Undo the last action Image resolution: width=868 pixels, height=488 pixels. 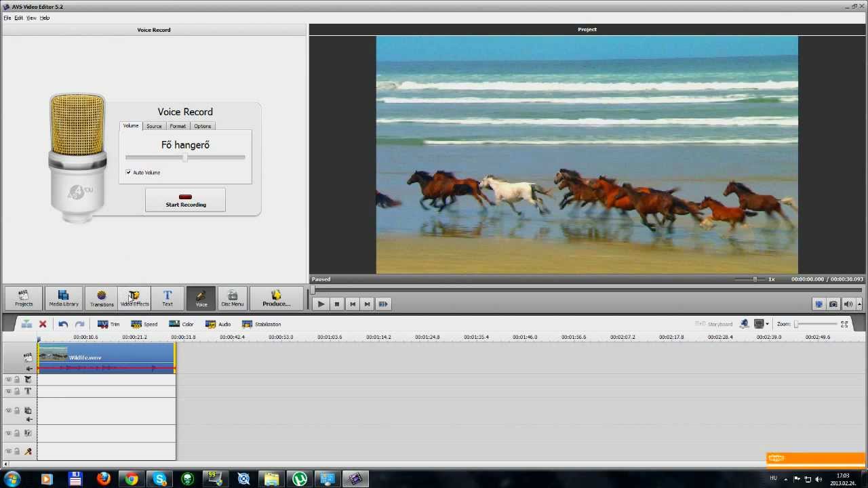[x=63, y=324]
